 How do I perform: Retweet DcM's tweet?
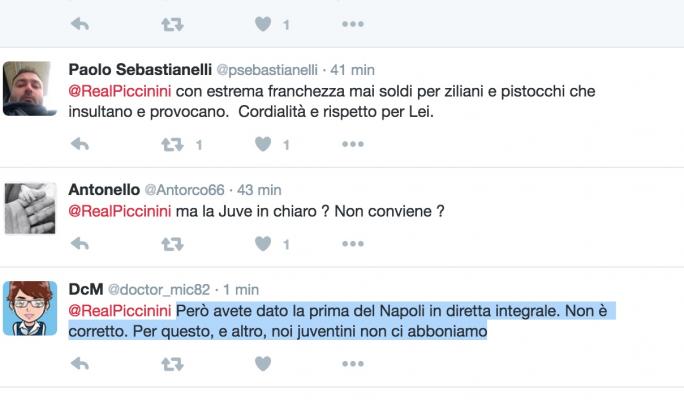173,365
